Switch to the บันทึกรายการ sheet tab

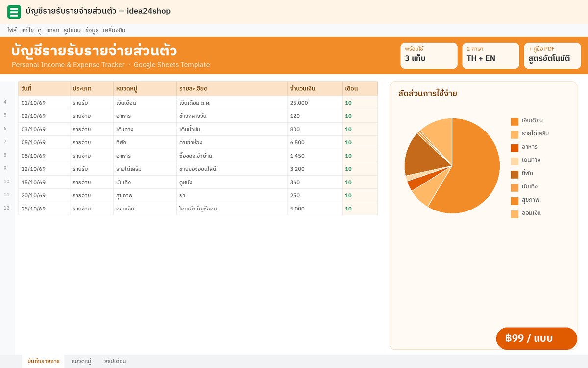[x=44, y=361]
